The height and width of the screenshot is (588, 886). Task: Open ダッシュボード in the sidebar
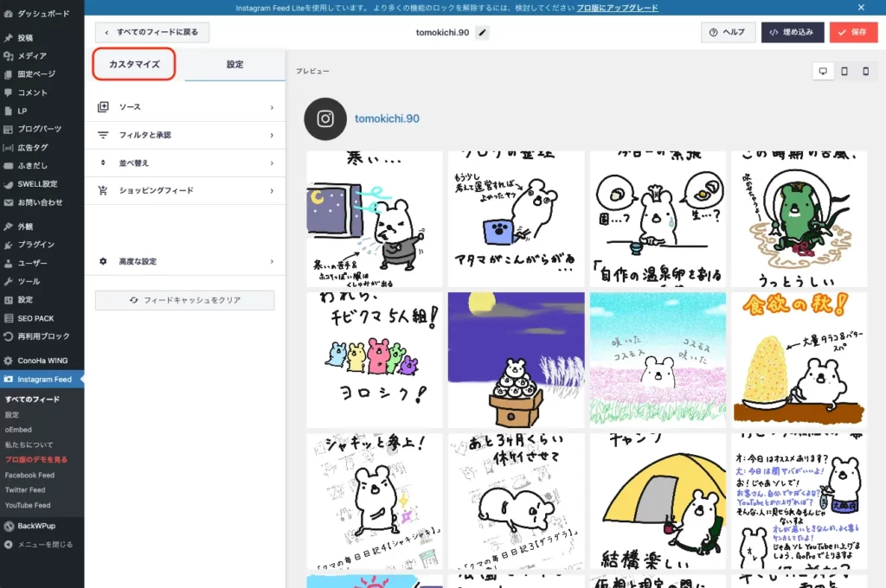tap(42, 13)
